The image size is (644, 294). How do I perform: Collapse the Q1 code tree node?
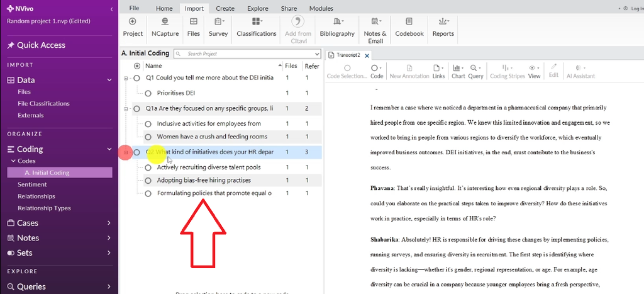pos(126,77)
